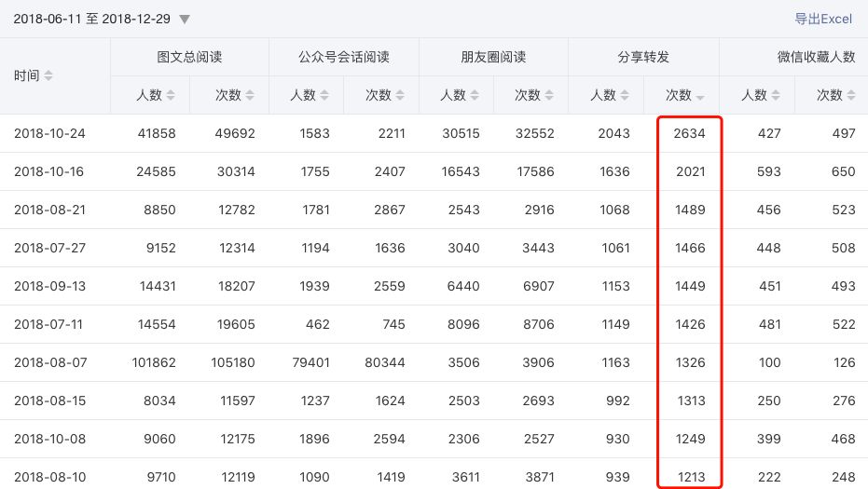Click the value 650 favorites count cell
This screenshot has height=489, width=868.
(x=843, y=171)
